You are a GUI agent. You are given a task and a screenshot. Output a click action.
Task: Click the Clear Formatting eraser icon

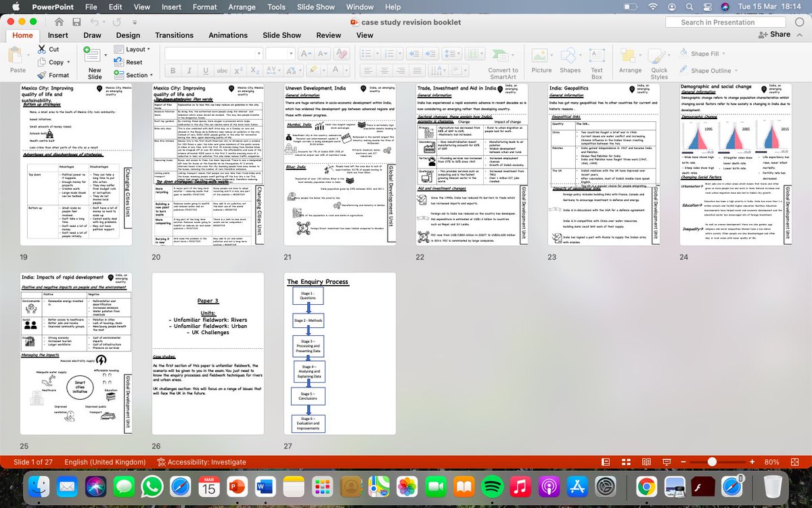(x=342, y=54)
